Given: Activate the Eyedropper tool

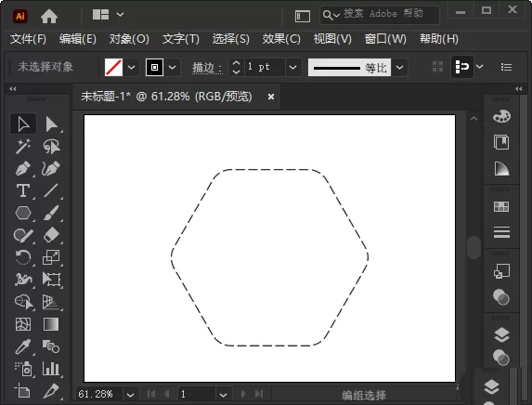Looking at the screenshot, I should pos(23,346).
